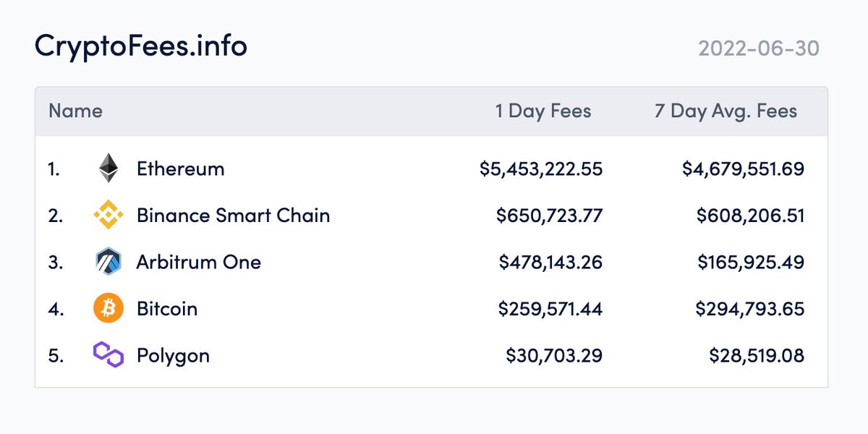
Task: Select the Bitcoin name text
Action: 167,309
